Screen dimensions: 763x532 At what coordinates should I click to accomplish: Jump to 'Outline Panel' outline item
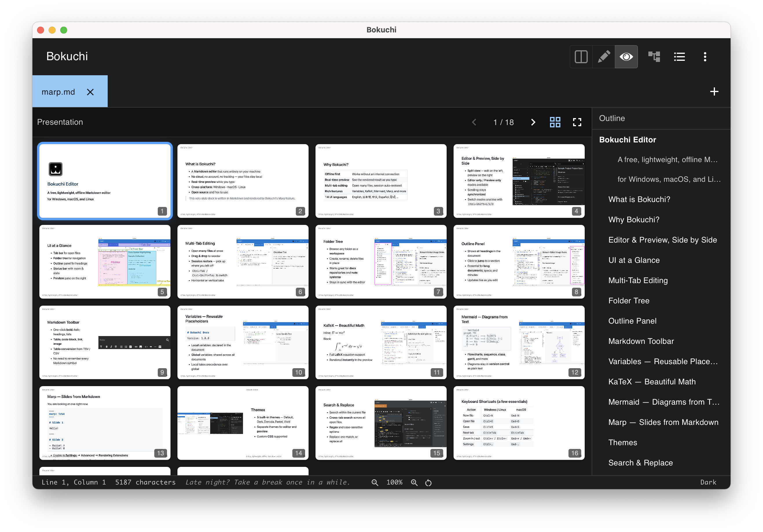tap(632, 321)
